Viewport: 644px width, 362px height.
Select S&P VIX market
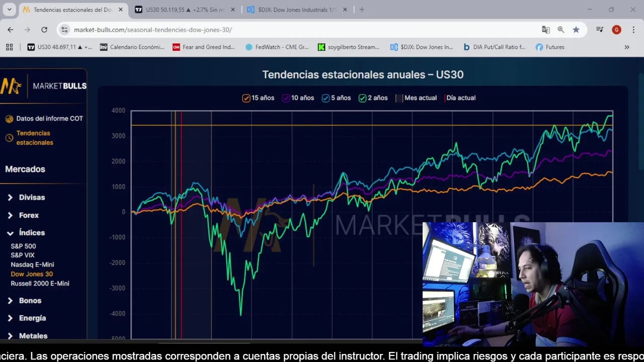click(23, 255)
